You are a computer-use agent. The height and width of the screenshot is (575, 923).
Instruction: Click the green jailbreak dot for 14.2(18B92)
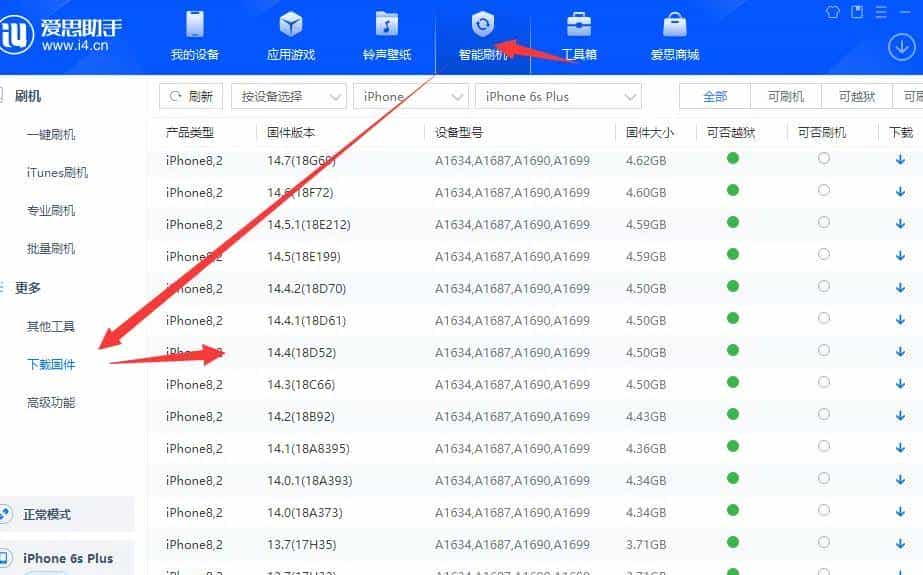click(x=733, y=414)
